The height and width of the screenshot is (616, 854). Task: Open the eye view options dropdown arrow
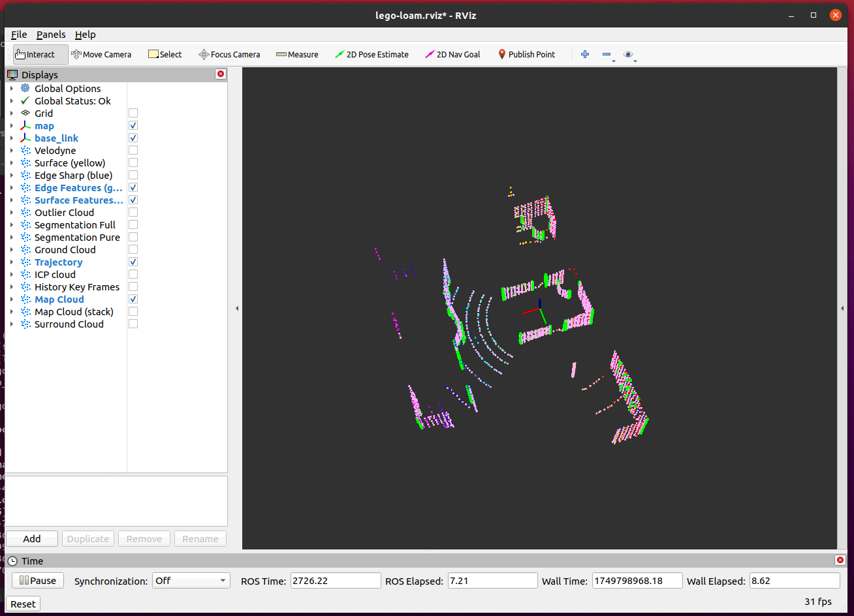(x=635, y=61)
